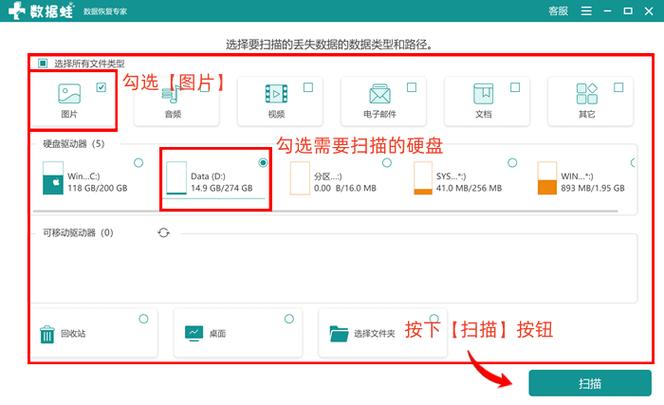Click the 14.9 GB/274 GB size text
The image size is (664, 405).
point(221,188)
